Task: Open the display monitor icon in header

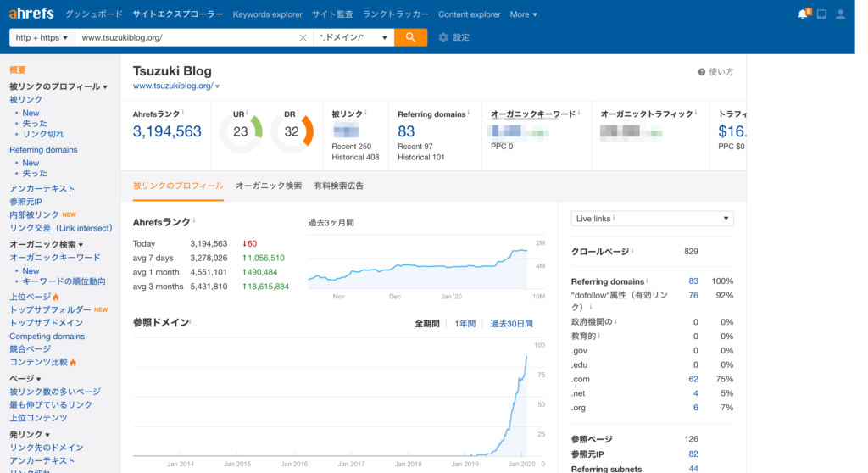Action: coord(821,14)
